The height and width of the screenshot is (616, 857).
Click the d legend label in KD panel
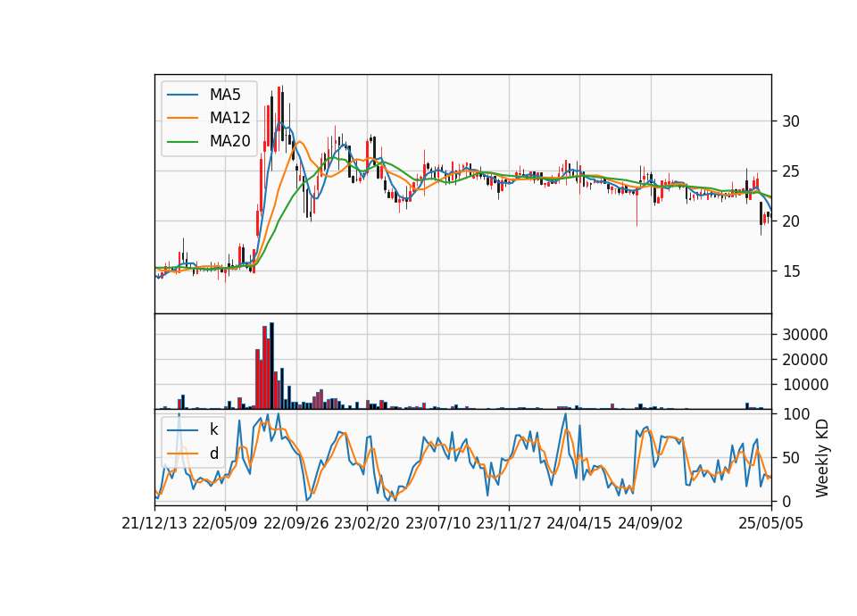coord(213,454)
